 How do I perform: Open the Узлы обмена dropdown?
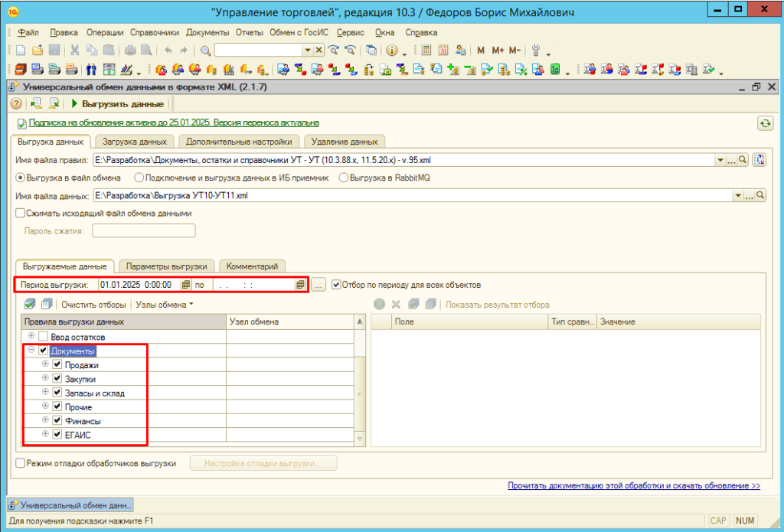click(x=165, y=304)
